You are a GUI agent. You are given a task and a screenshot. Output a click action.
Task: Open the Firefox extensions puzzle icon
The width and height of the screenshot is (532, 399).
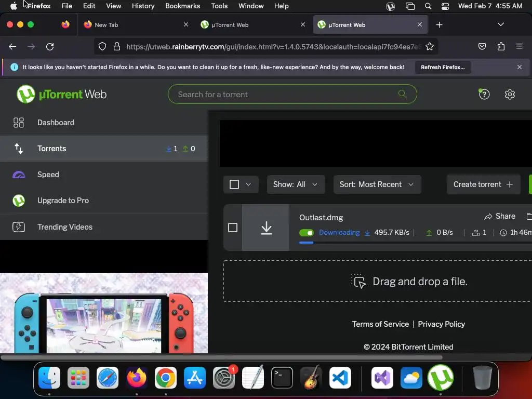[x=501, y=46]
